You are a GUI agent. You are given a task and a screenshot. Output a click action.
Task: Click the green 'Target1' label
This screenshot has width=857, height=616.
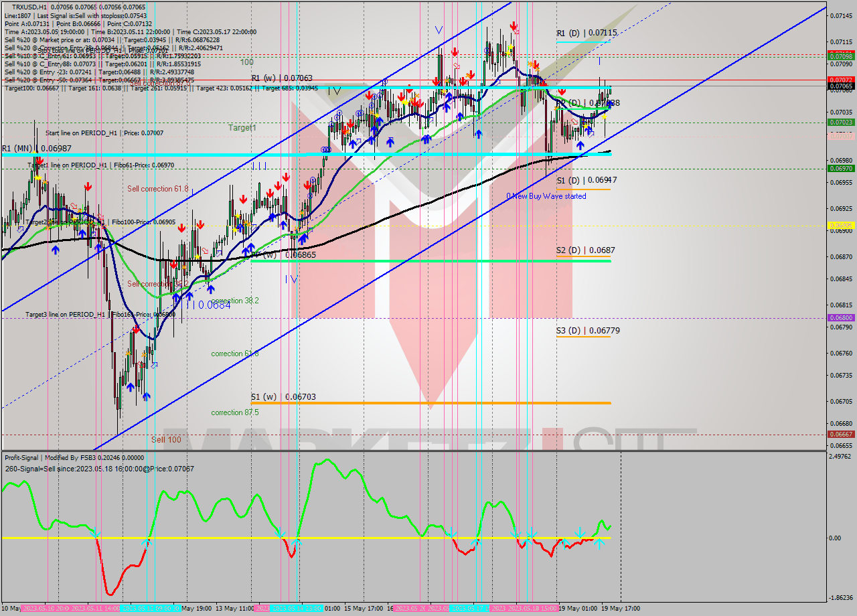[x=242, y=127]
